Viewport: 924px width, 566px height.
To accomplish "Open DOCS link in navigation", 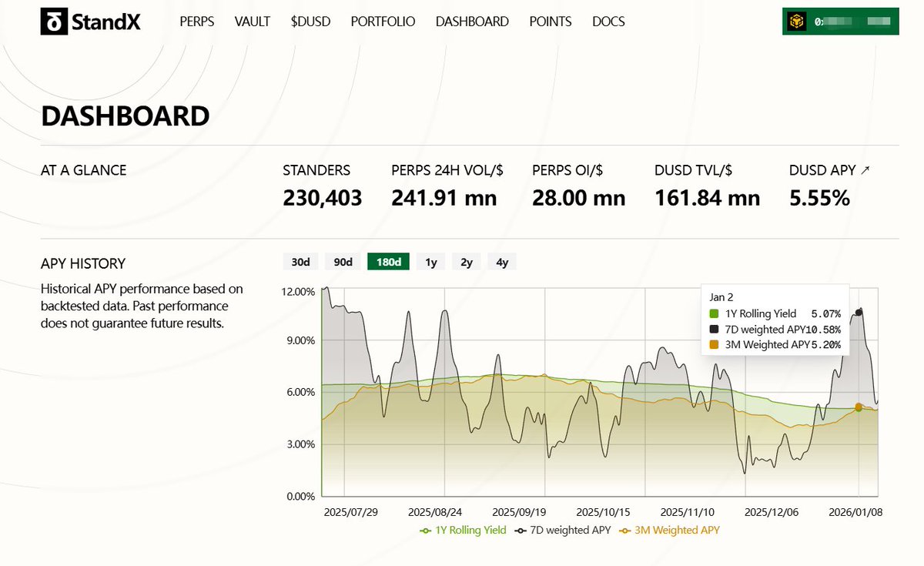I will pos(608,22).
